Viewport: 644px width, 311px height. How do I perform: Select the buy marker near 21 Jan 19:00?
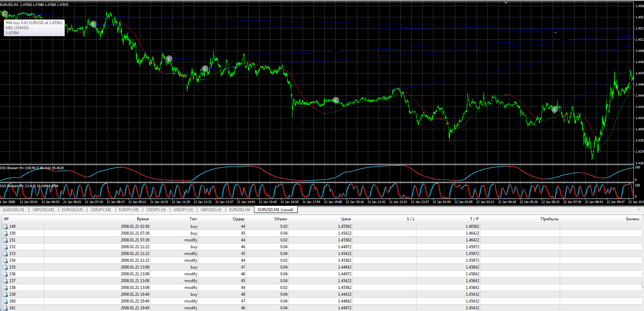336,100
